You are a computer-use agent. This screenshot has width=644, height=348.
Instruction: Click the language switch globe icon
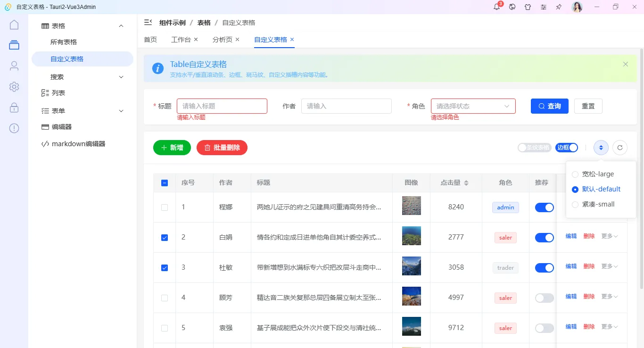click(512, 7)
